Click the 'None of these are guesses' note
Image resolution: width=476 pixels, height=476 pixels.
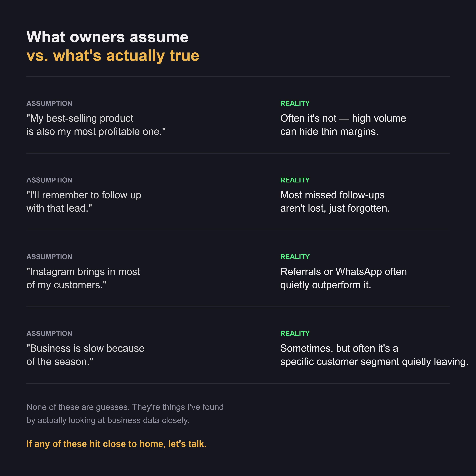125,414
